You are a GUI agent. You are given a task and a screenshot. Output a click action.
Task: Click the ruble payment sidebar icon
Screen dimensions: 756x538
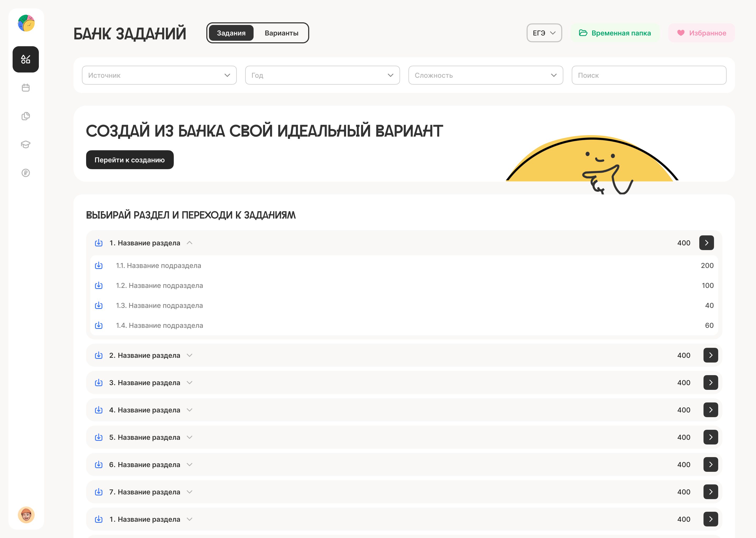click(x=25, y=173)
